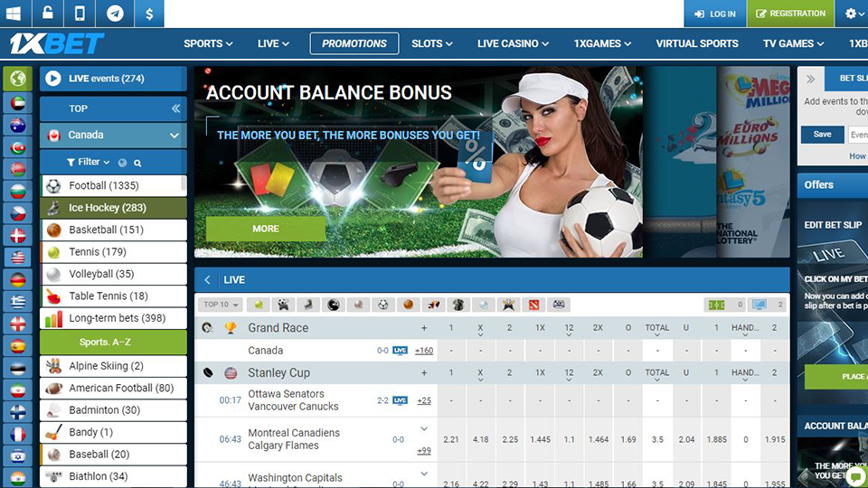Open the PROMOTIONS tab
Viewport: 868px width, 488px height.
[354, 43]
